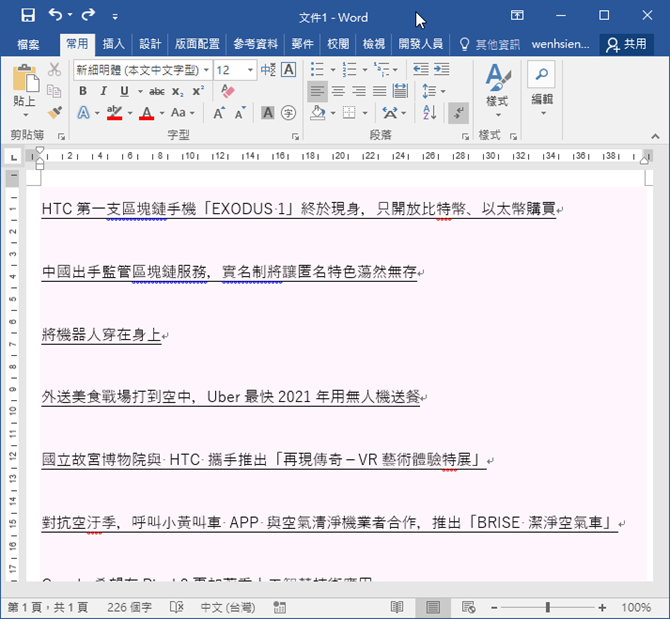The height and width of the screenshot is (619, 670).
Task: Click the 共用 Share button
Action: (626, 44)
